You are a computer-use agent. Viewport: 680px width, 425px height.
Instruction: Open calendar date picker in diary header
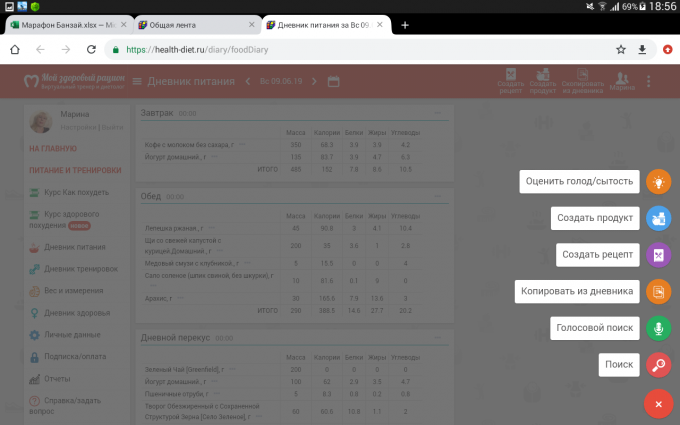[333, 81]
